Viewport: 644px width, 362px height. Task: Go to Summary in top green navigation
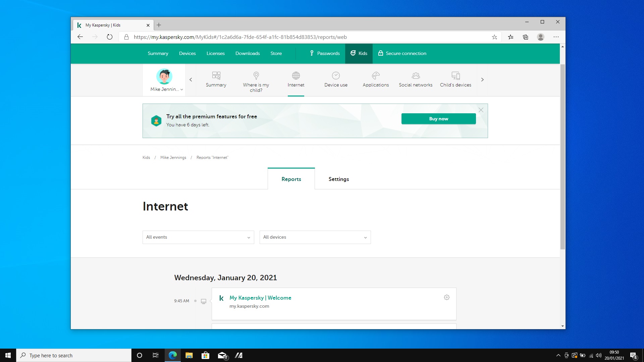point(158,53)
